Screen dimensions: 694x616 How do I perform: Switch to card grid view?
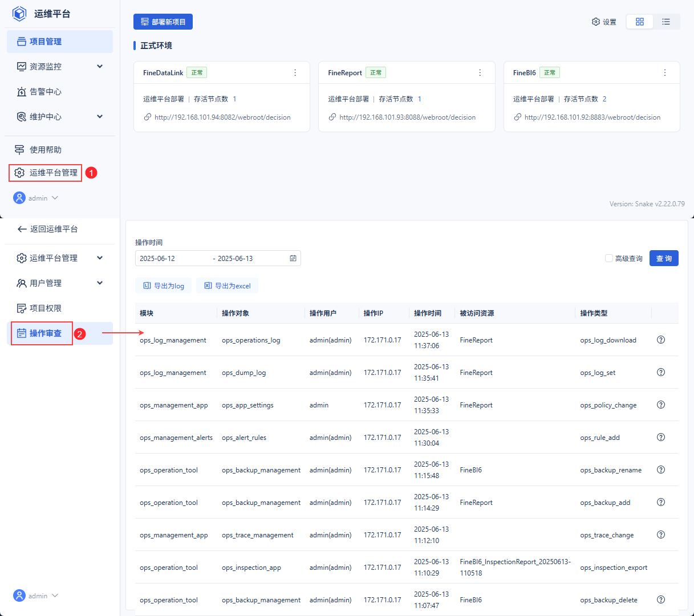[640, 22]
